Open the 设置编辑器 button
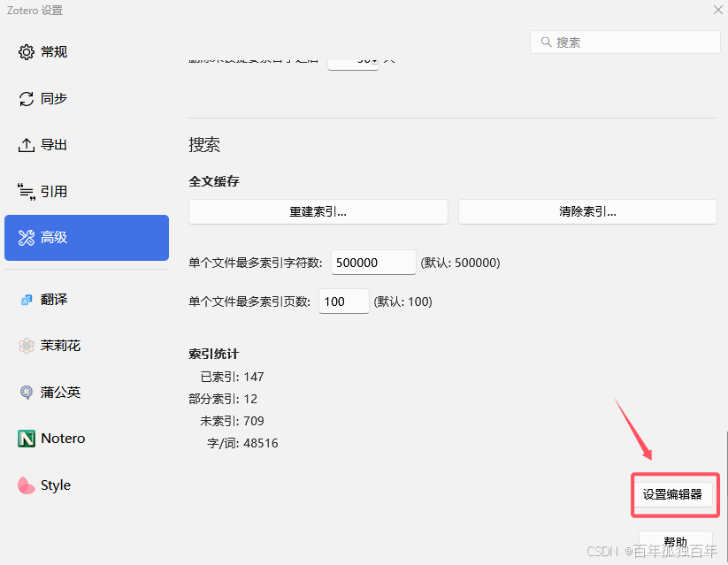 click(x=672, y=494)
